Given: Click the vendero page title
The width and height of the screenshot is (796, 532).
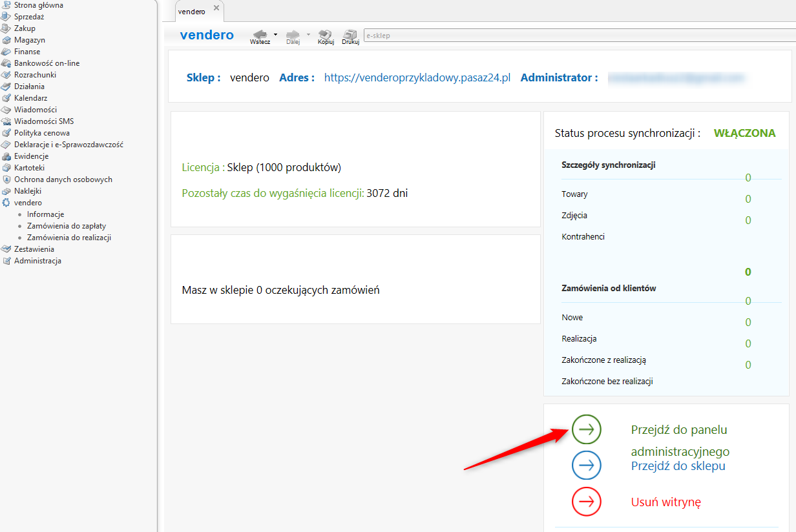Looking at the screenshot, I should [x=207, y=35].
